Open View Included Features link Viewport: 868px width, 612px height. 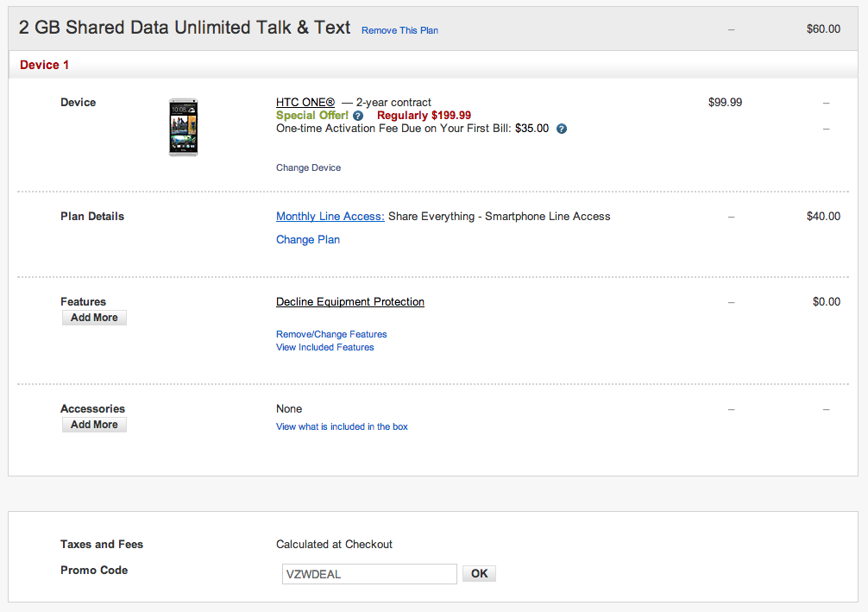tap(324, 347)
